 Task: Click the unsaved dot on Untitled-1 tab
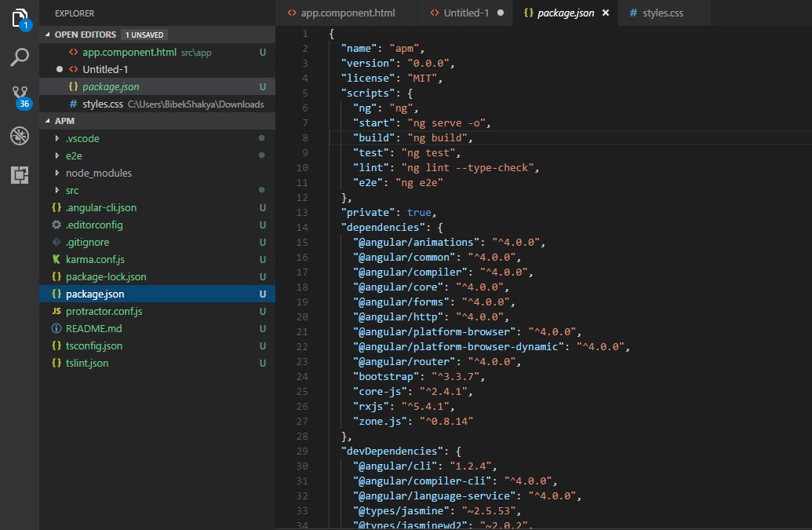(x=501, y=13)
